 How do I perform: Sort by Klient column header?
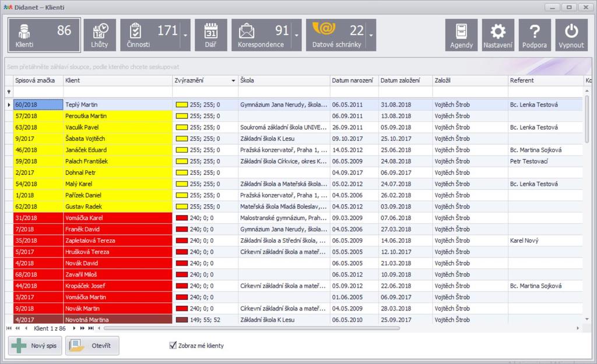[x=118, y=80]
